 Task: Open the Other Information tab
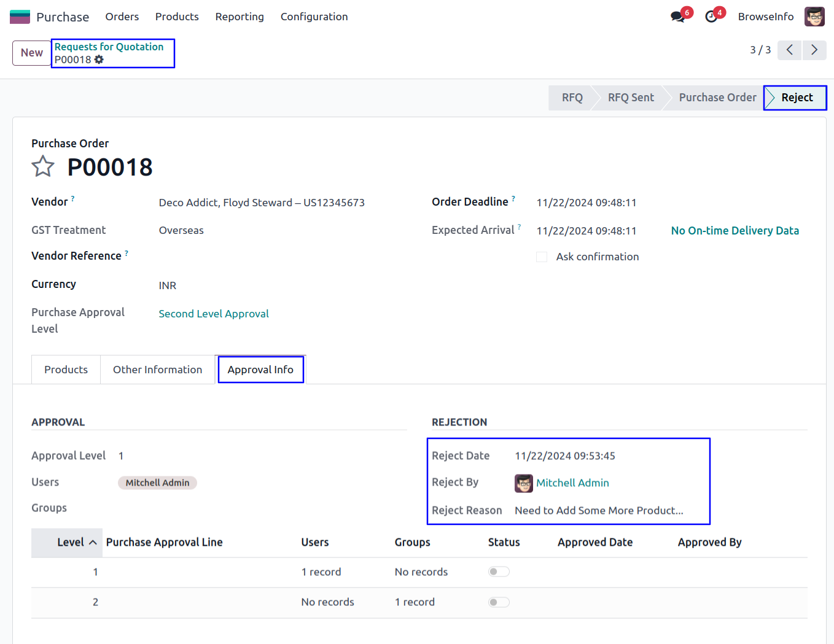(x=157, y=370)
